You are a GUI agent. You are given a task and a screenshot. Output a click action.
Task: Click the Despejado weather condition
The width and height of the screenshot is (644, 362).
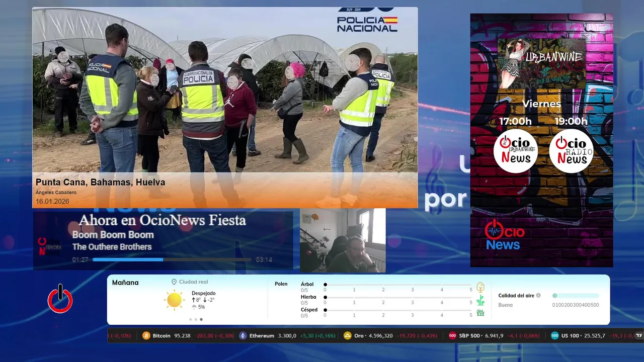point(204,293)
